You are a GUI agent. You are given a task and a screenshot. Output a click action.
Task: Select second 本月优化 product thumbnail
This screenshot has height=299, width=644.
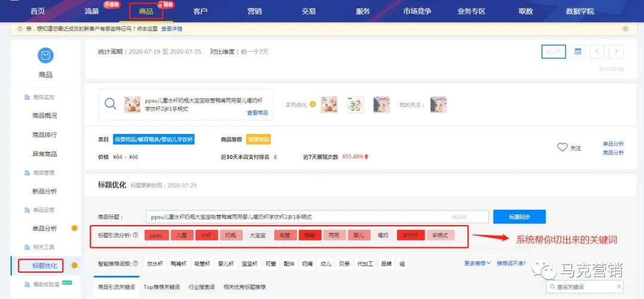[x=355, y=105]
